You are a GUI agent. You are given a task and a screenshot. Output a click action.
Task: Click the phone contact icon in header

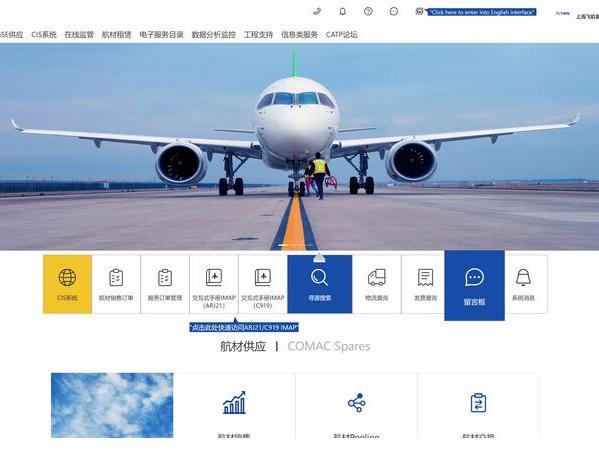click(317, 11)
